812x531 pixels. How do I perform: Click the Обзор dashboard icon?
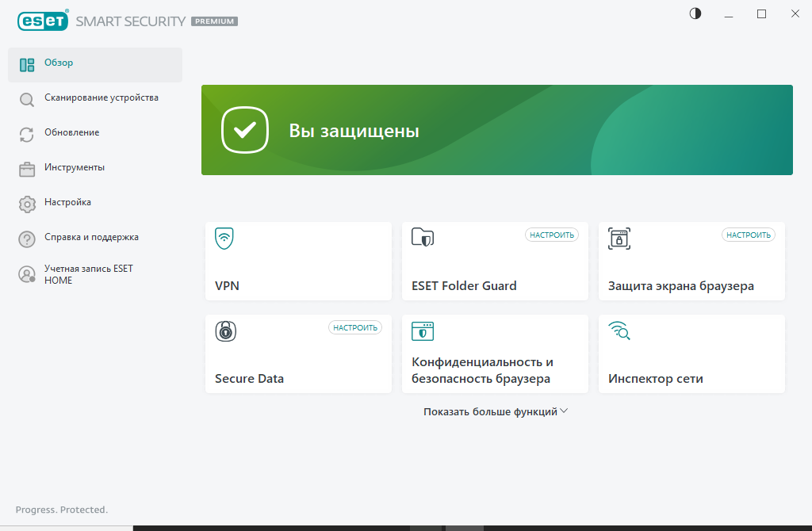(x=27, y=65)
